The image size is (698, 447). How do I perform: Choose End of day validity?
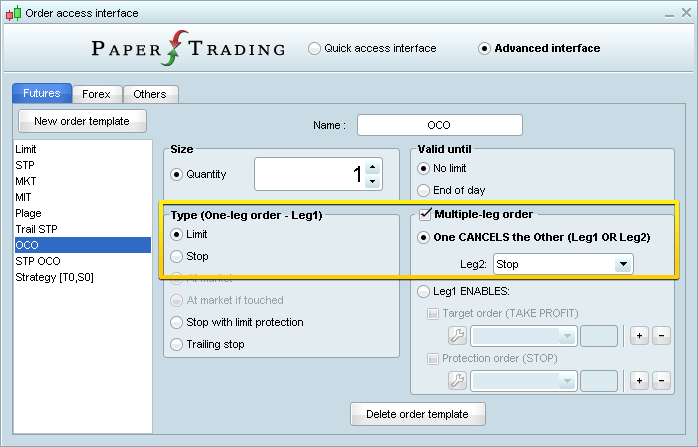(x=424, y=190)
